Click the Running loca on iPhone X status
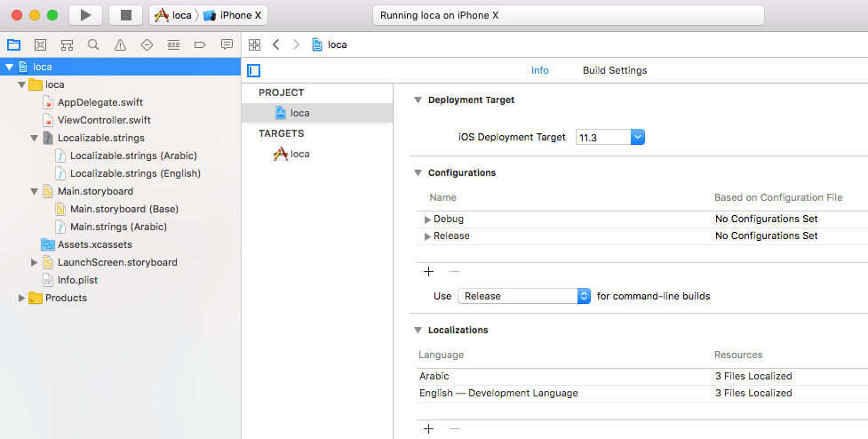Screen dimensions: 868x439 pyautogui.click(x=569, y=15)
